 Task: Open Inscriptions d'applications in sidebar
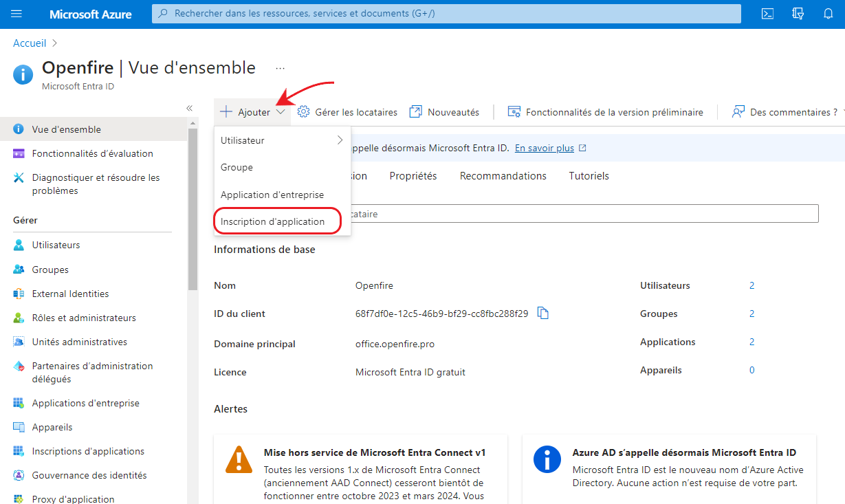(x=88, y=451)
